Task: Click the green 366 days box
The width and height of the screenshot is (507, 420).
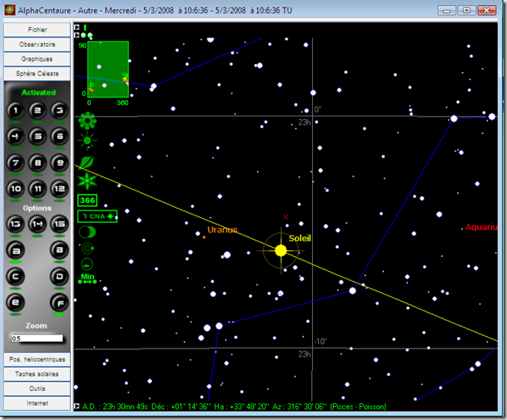Action: click(x=87, y=200)
